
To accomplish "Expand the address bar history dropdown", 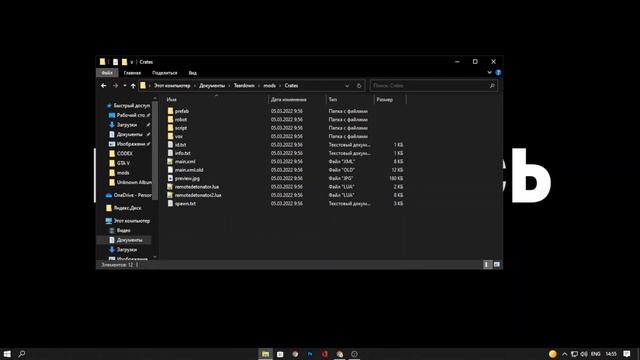I will pyautogui.click(x=347, y=86).
